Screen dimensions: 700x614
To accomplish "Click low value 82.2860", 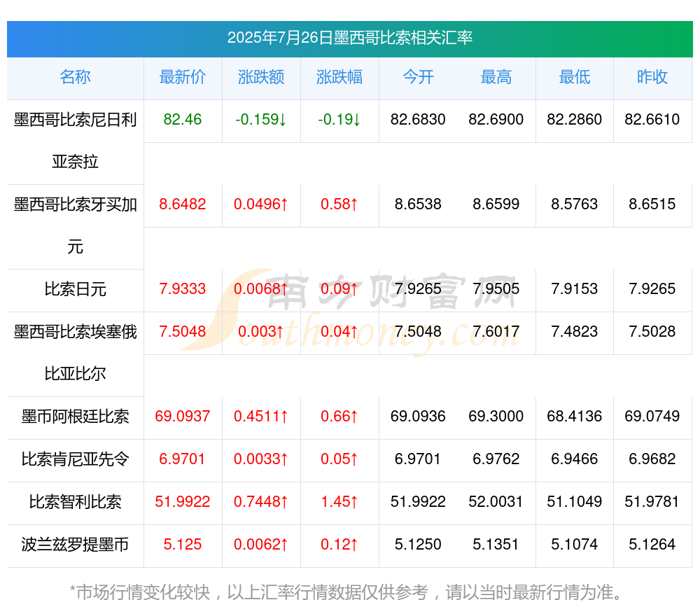I will point(575,120).
